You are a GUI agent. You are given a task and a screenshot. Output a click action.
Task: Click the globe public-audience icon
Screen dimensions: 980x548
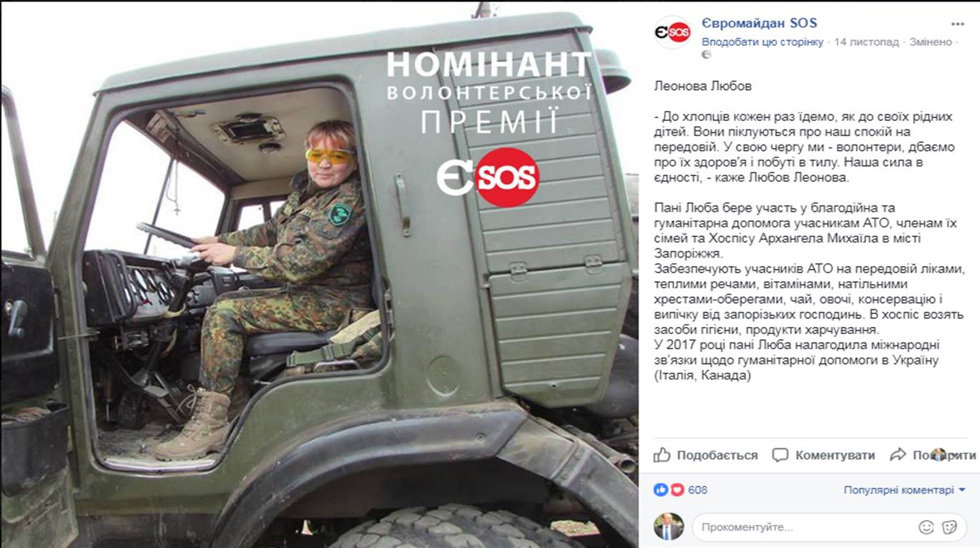coord(706,54)
